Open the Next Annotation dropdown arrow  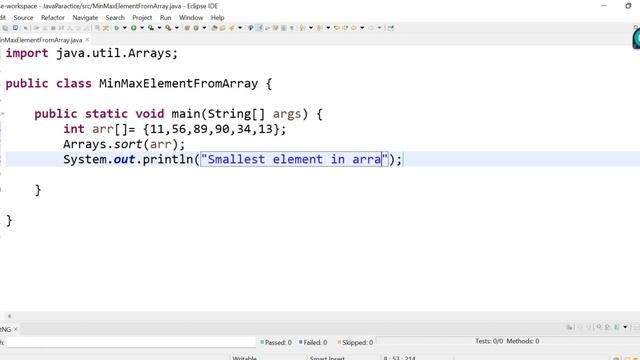pos(311,28)
